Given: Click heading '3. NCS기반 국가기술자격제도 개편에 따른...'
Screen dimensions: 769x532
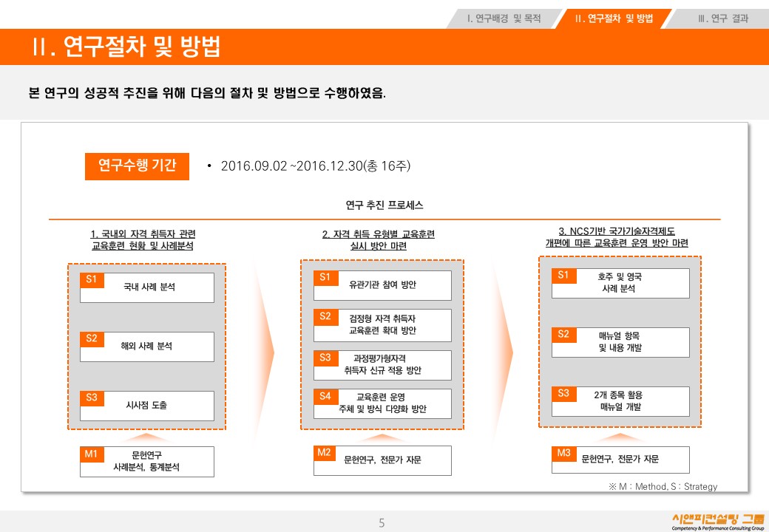Looking at the screenshot, I should (x=617, y=237).
